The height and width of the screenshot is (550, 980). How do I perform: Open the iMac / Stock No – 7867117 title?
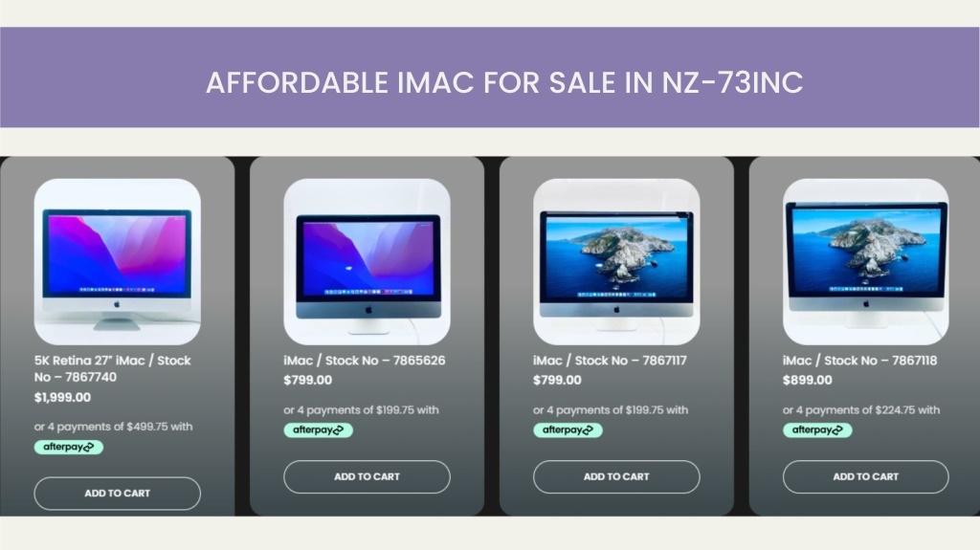(x=610, y=361)
